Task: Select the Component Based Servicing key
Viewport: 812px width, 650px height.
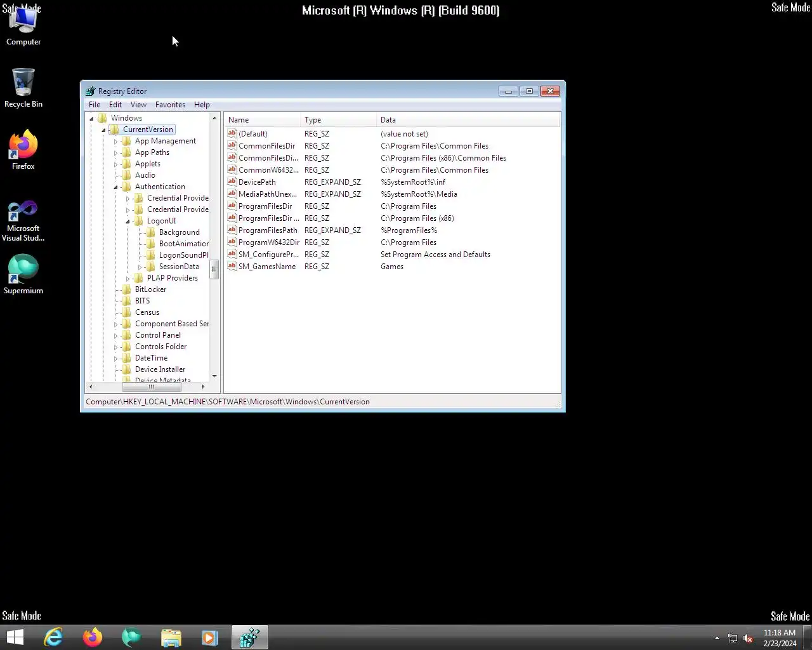Action: [x=171, y=324]
